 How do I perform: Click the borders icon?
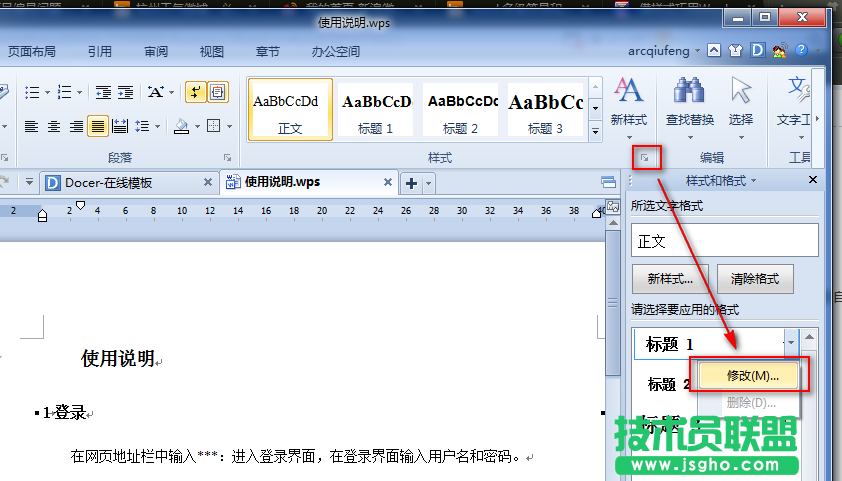tap(214, 126)
